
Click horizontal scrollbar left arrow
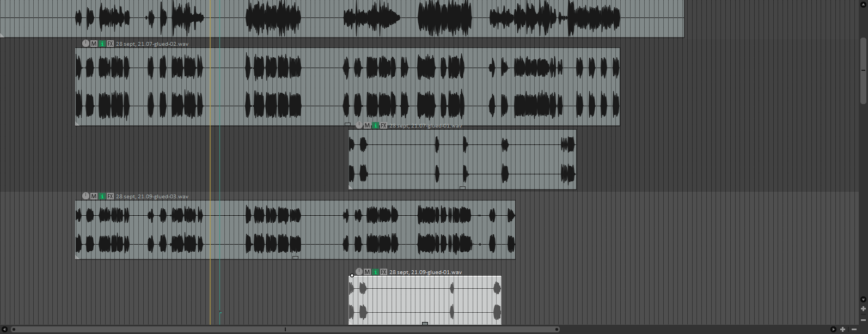pos(5,329)
